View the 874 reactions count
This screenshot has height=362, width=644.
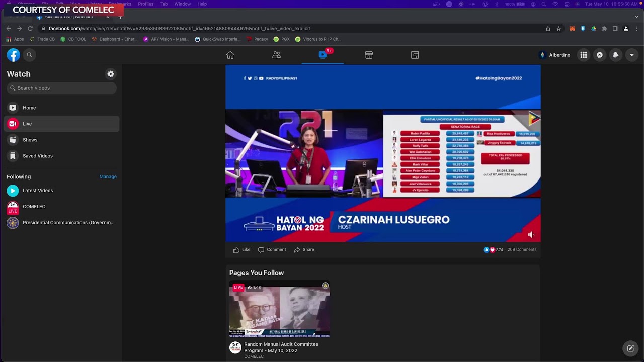493,250
